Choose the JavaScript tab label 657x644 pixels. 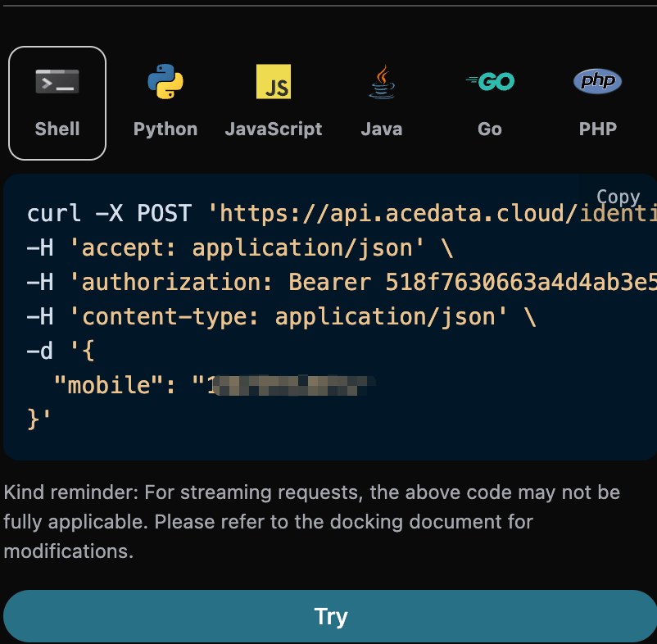coord(274,129)
